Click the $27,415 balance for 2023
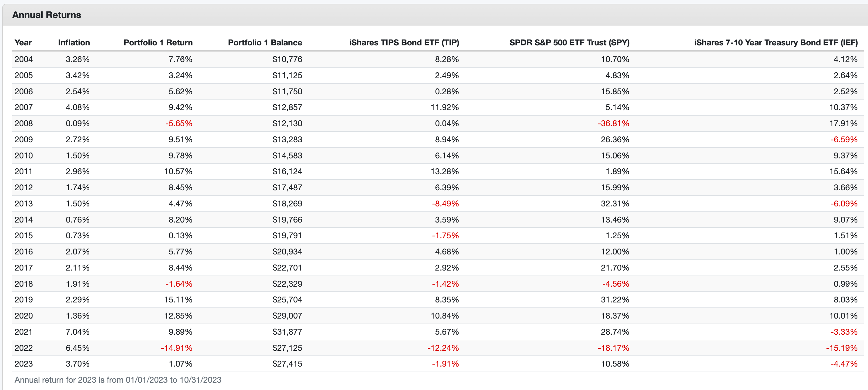Image resolution: width=868 pixels, height=390 pixels. [287, 364]
